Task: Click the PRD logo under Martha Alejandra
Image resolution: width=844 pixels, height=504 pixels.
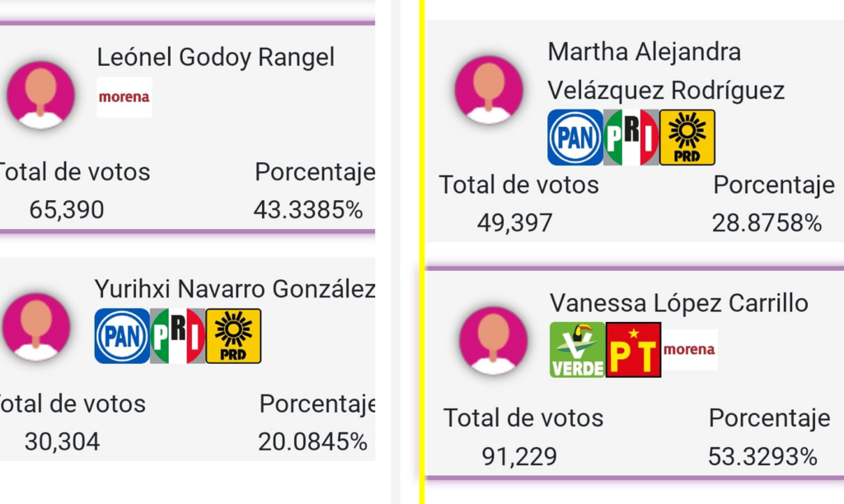Action: click(x=687, y=138)
